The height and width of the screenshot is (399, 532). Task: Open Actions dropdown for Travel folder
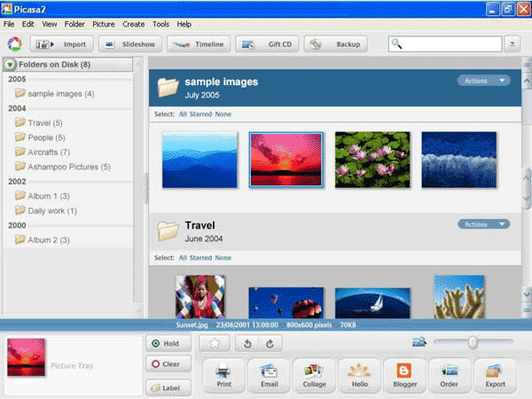click(x=483, y=224)
